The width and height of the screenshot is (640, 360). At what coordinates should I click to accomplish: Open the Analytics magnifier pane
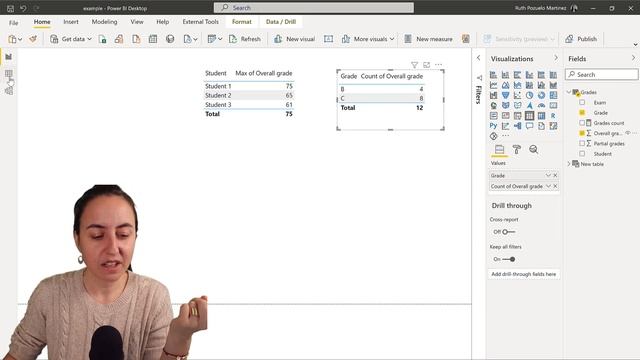point(533,149)
